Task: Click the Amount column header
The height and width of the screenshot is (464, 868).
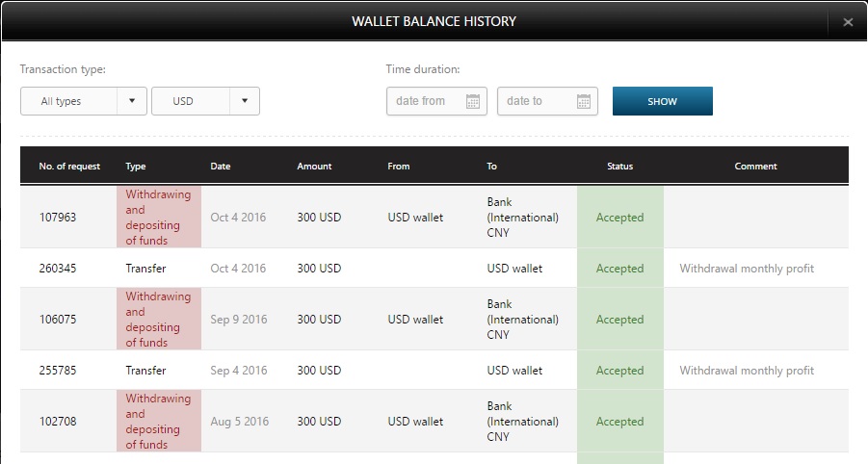Action: point(314,167)
